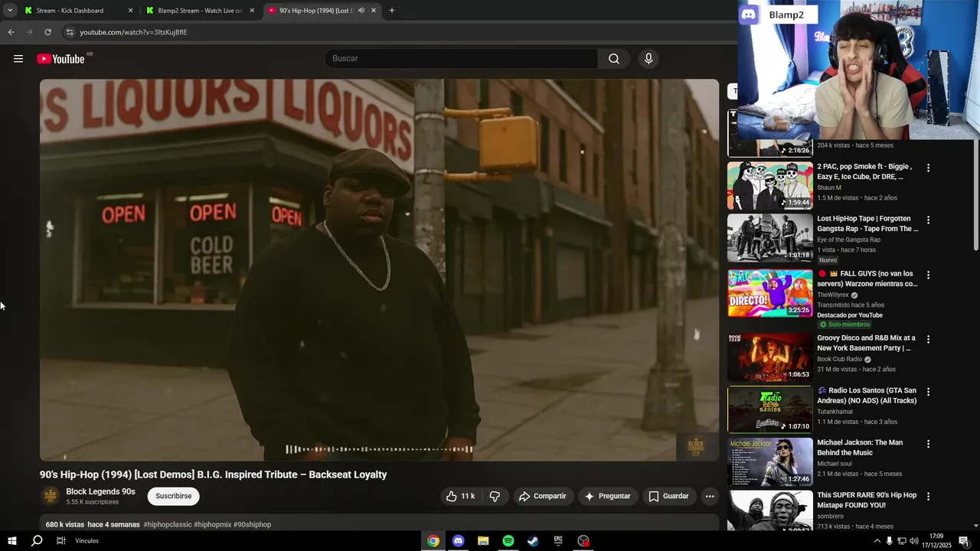
Task: Open Epic Games Launcher from taskbar
Action: (x=558, y=541)
